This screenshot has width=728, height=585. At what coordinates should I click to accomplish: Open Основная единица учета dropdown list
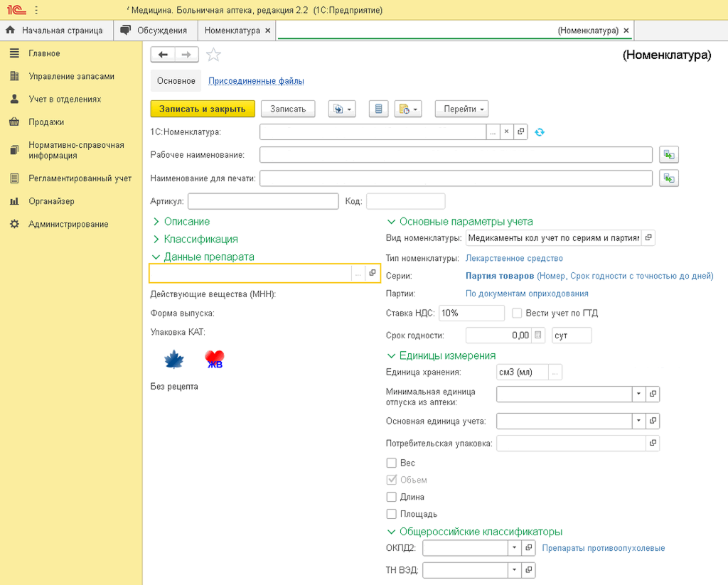click(x=638, y=421)
